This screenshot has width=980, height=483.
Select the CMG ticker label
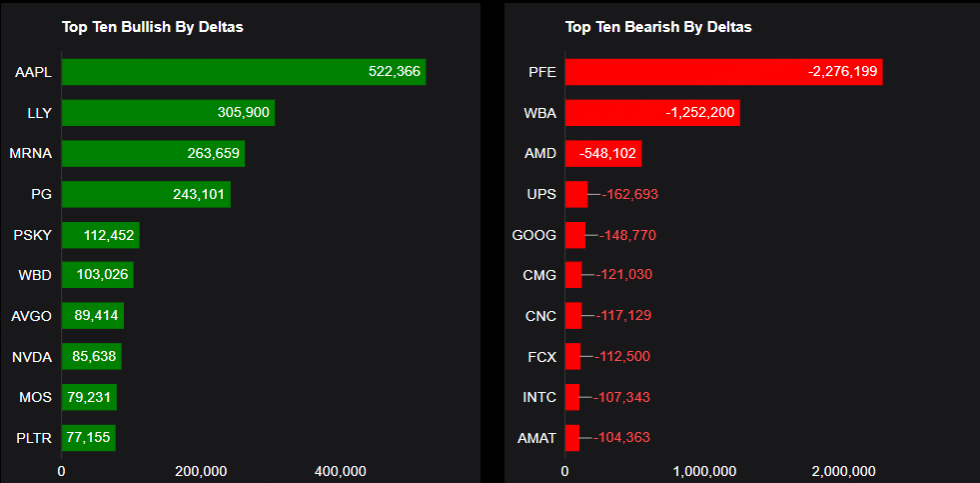539,276
